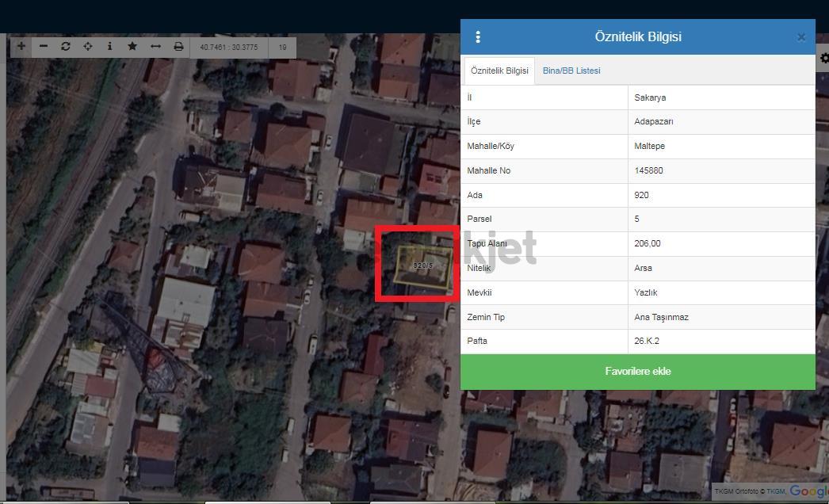Click the Mevkii label
The image size is (829, 504).
click(479, 292)
